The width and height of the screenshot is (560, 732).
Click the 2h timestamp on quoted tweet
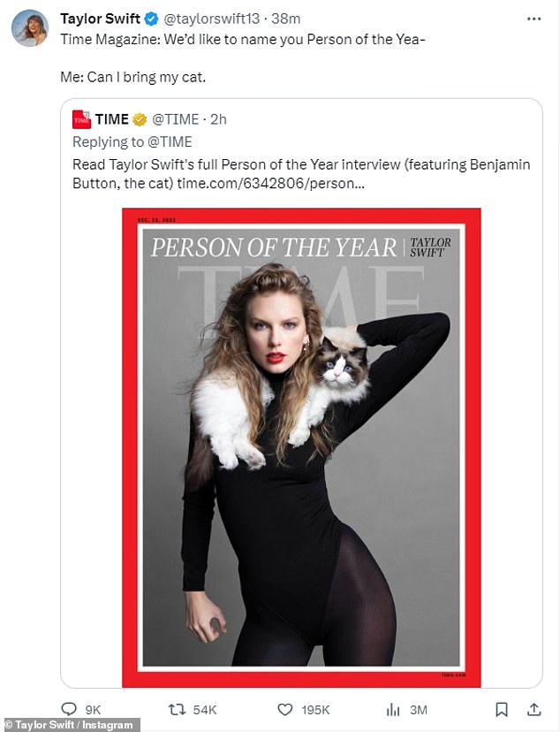tap(218, 119)
